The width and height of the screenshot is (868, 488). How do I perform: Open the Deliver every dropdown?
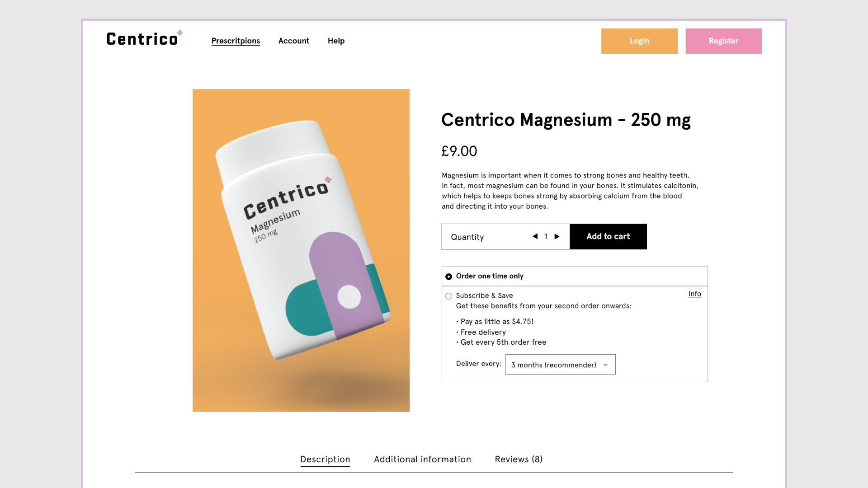pyautogui.click(x=560, y=365)
